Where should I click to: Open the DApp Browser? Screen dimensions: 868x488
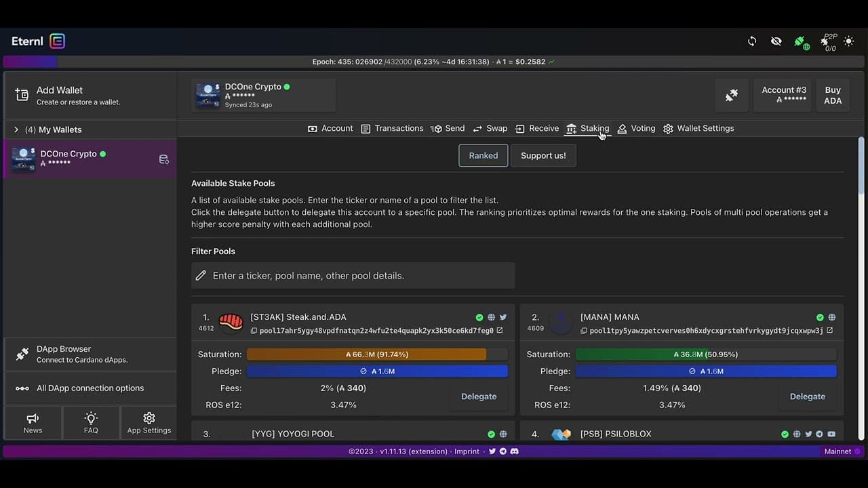point(90,354)
